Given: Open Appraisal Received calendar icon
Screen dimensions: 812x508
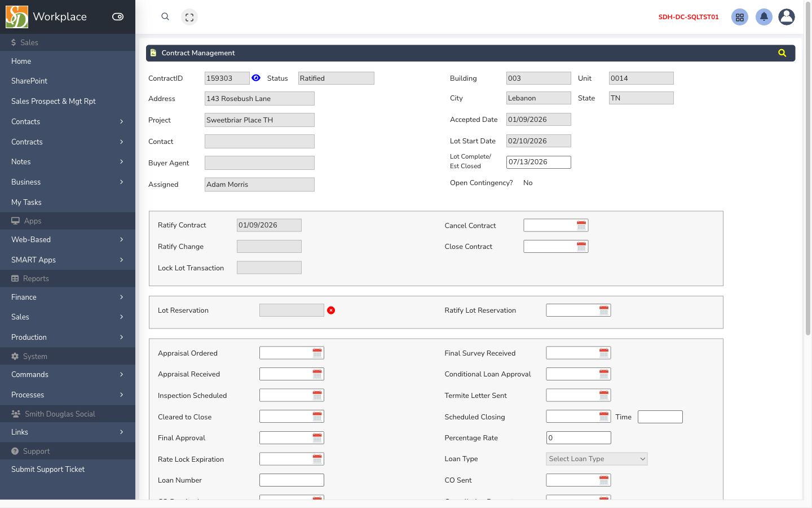Looking at the screenshot, I should point(317,374).
